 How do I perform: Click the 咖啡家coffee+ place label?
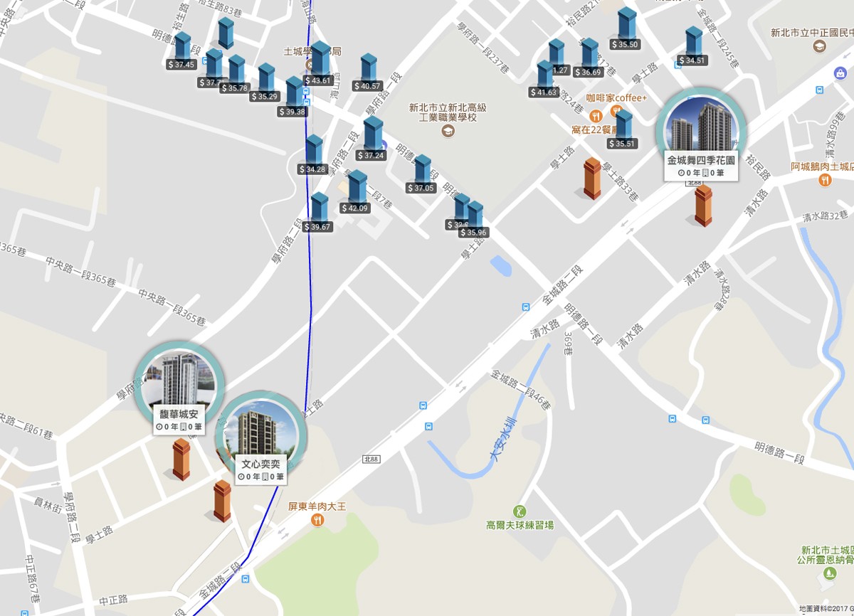point(616,98)
